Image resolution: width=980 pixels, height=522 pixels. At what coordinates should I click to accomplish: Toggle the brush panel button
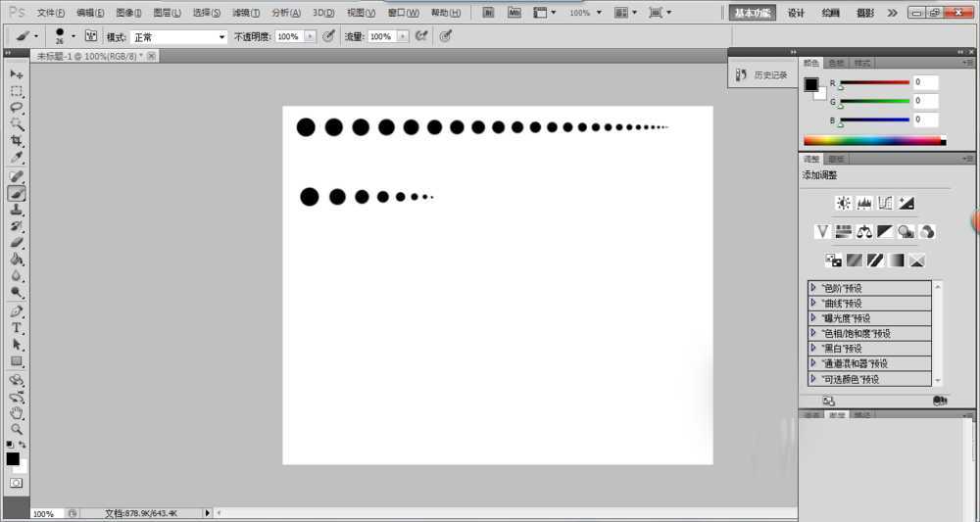pos(91,35)
